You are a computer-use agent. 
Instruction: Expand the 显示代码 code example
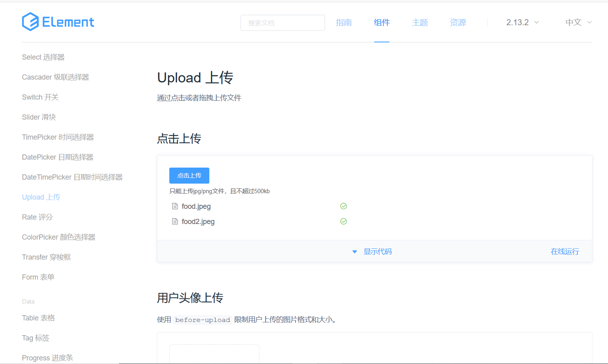pyautogui.click(x=377, y=252)
